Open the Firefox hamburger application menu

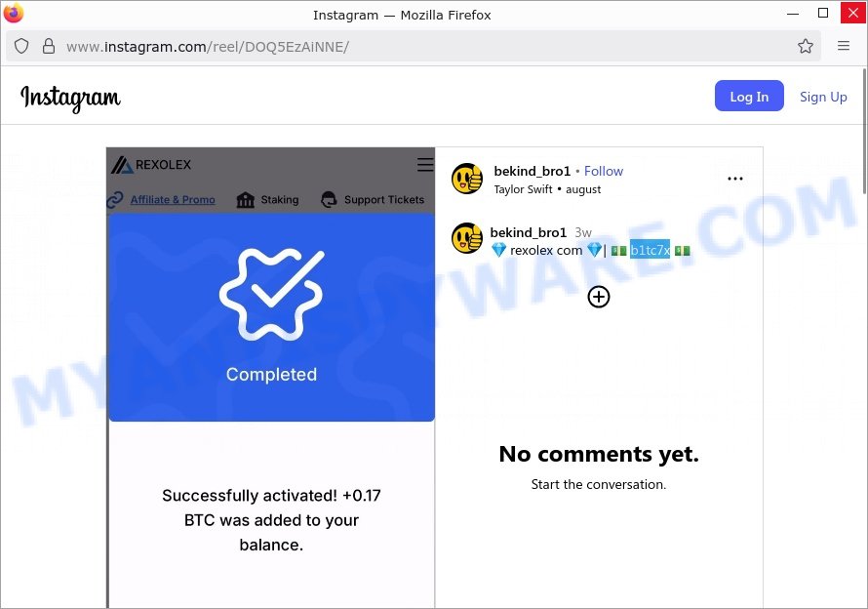843,46
